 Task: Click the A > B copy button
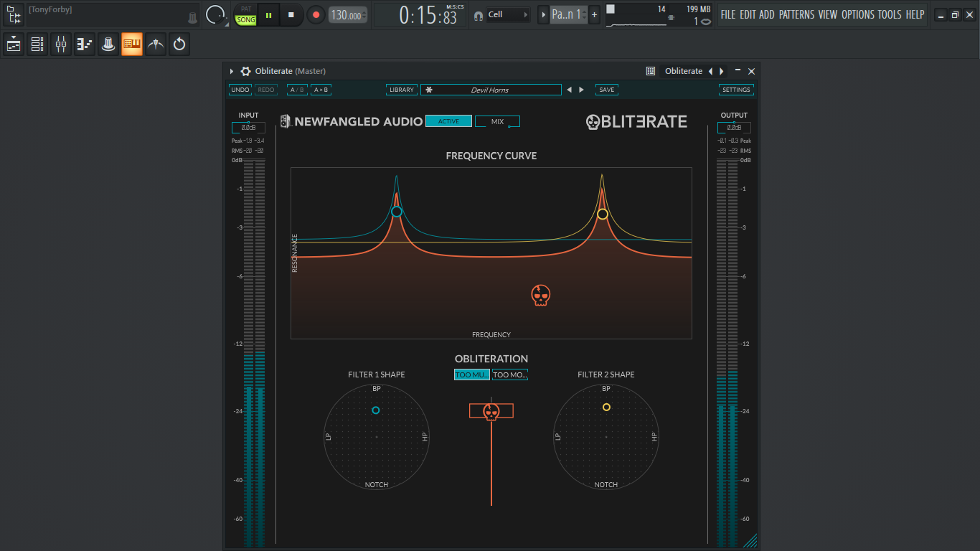(x=321, y=90)
